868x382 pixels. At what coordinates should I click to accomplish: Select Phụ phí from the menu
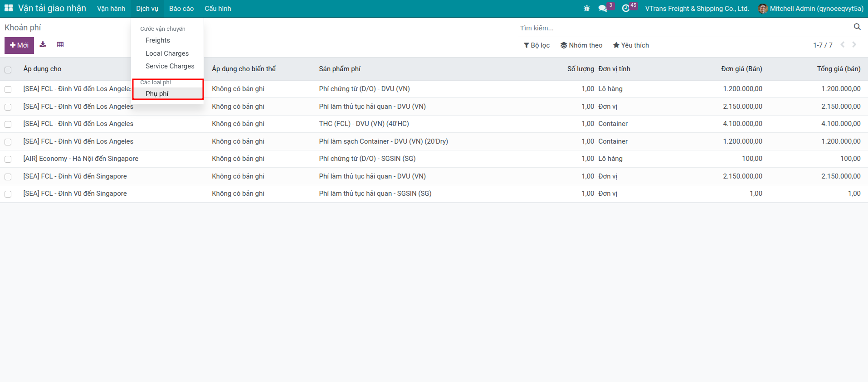(157, 94)
